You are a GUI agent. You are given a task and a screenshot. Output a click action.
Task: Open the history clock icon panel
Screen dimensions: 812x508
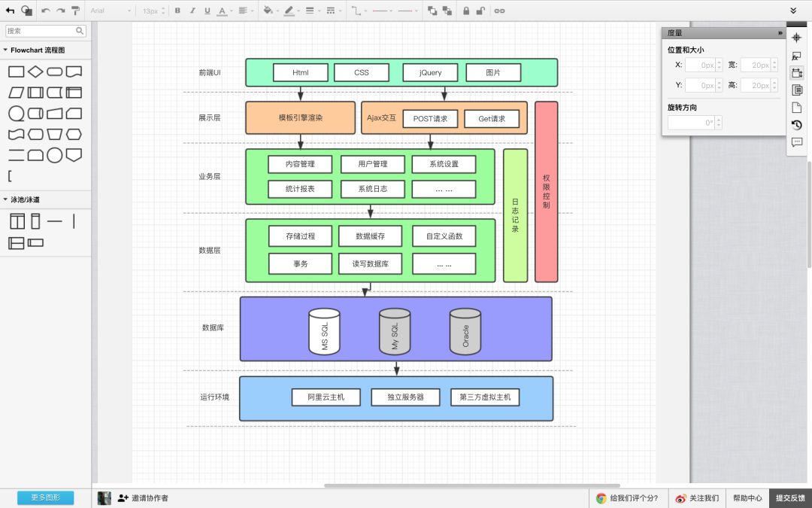click(x=797, y=124)
